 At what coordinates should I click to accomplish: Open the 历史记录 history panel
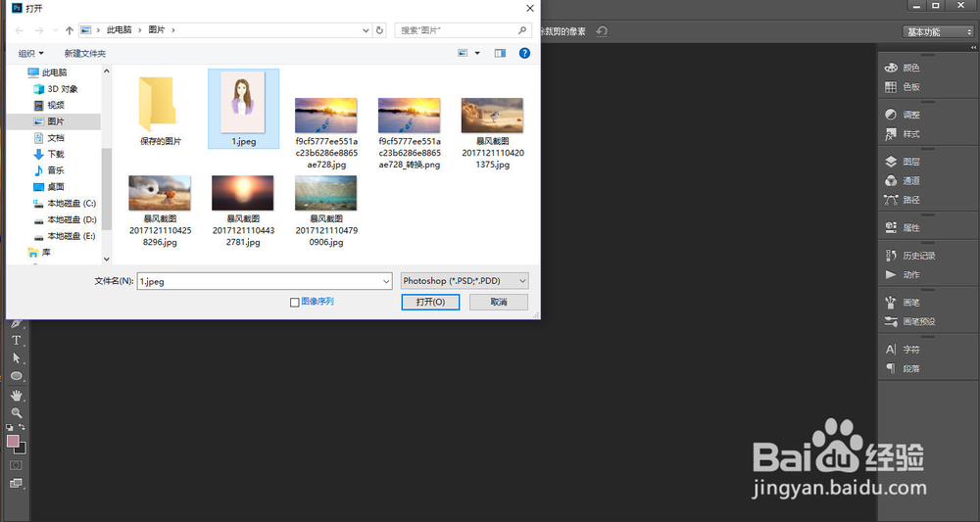[x=909, y=256]
